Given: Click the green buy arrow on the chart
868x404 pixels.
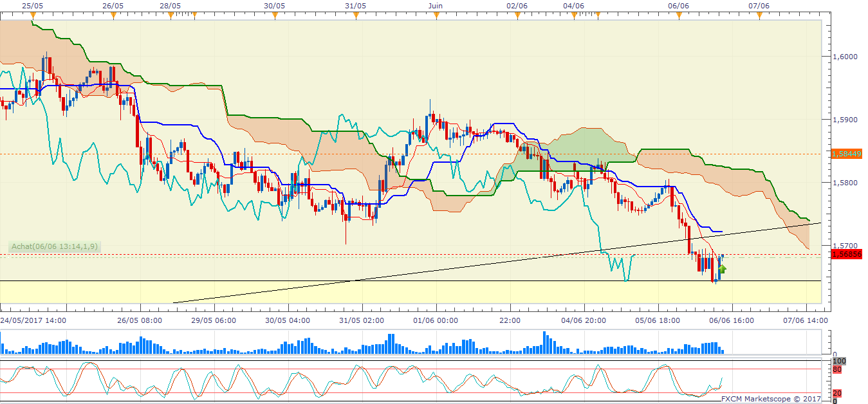Looking at the screenshot, I should (x=723, y=269).
